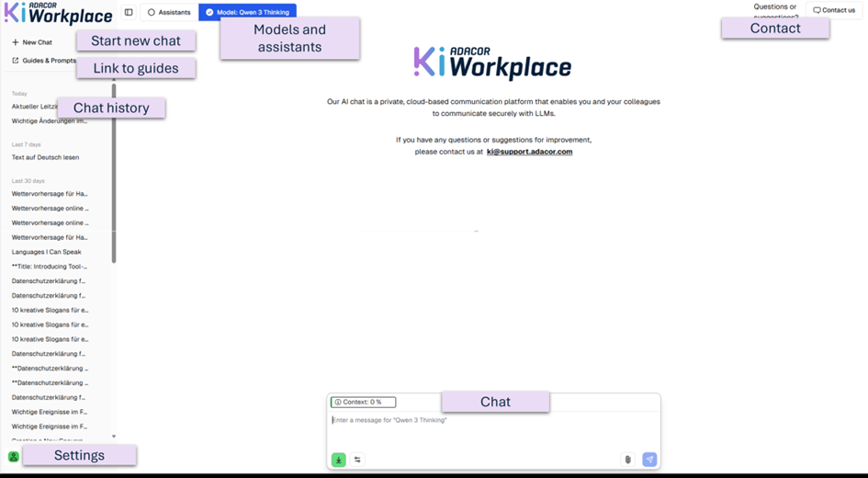Screen dimensions: 868x478
Task: Open chat 'Languages I Can Speak'
Action: (x=47, y=252)
